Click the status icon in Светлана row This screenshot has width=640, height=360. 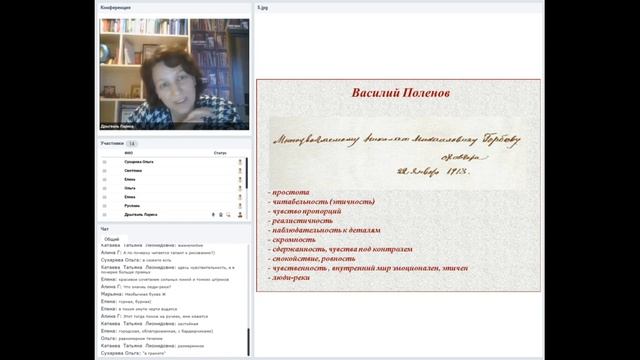[x=240, y=171]
